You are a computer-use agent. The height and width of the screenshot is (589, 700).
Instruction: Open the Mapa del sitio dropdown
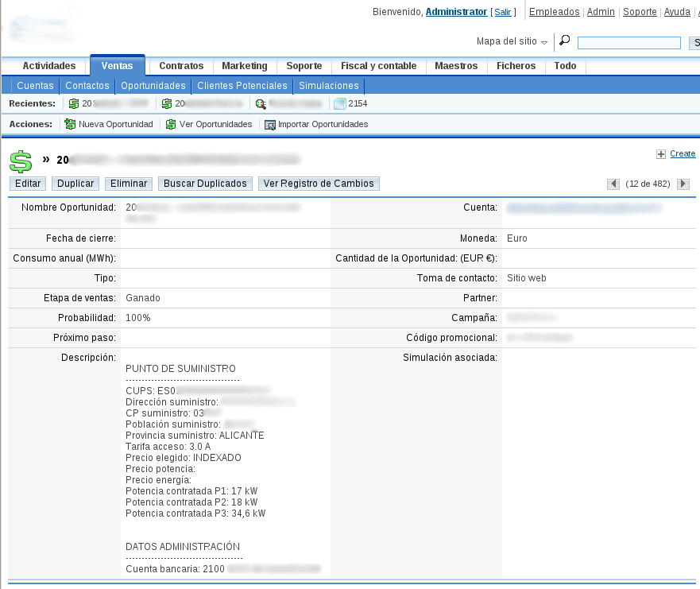pyautogui.click(x=511, y=42)
